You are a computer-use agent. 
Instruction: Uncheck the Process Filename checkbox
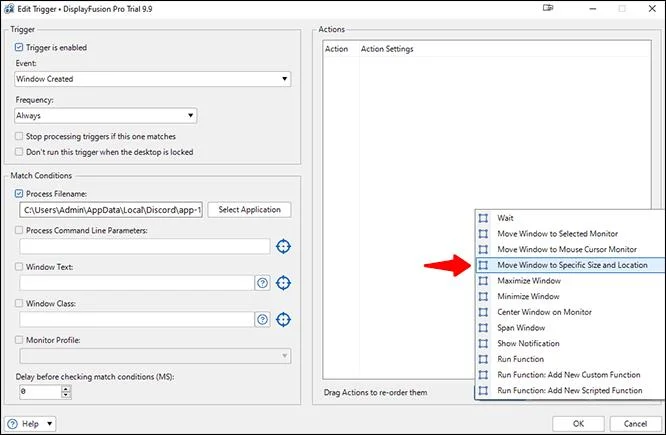click(x=19, y=194)
